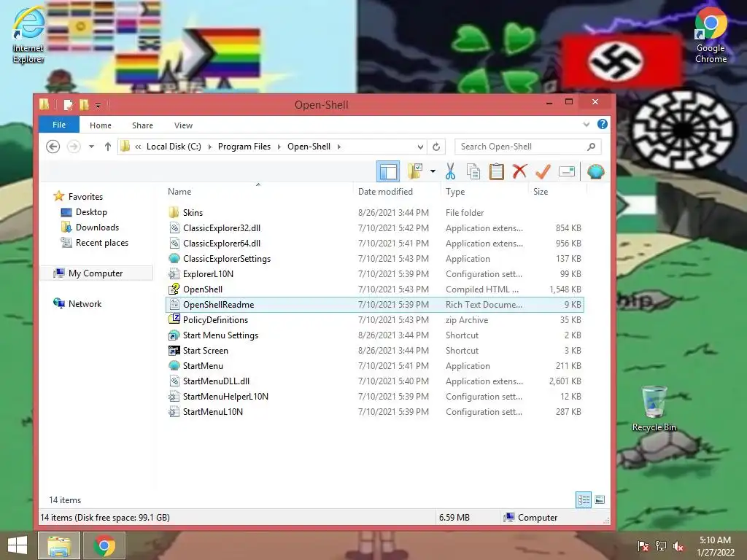
Task: Open the blue Help question icon
Action: [602, 124]
